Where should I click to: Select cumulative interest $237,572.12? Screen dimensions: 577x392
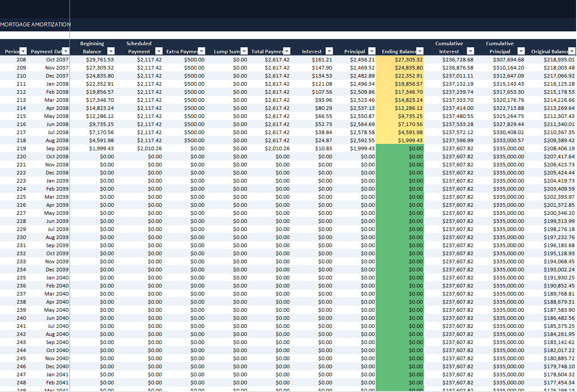(457, 132)
